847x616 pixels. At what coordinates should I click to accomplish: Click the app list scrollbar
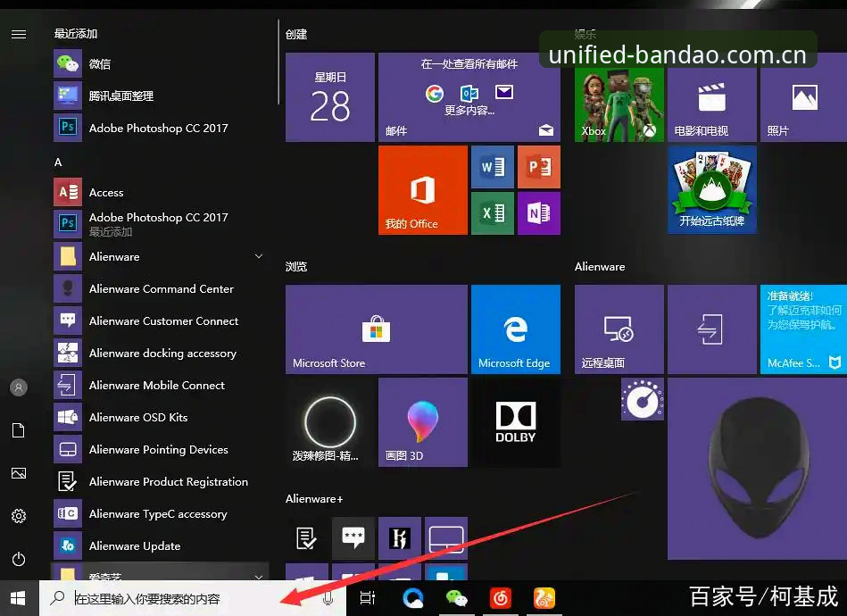pos(278,62)
